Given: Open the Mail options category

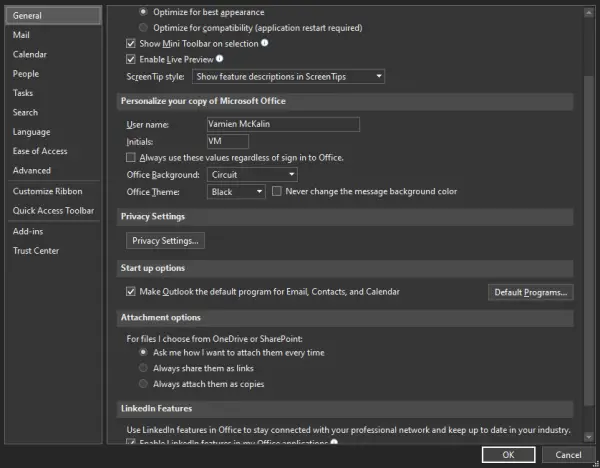Looking at the screenshot, I should coord(53,35).
